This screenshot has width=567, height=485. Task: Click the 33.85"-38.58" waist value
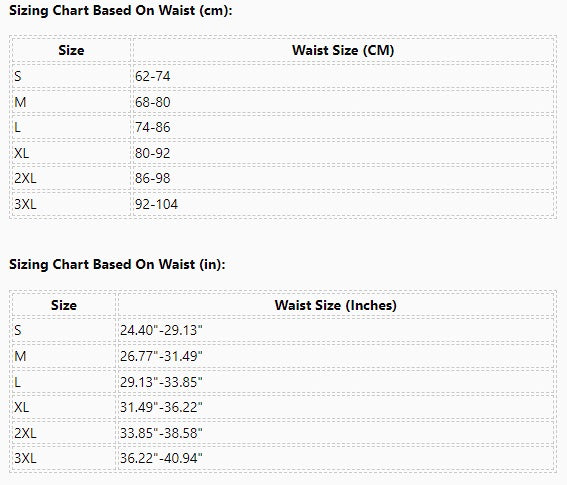161,433
